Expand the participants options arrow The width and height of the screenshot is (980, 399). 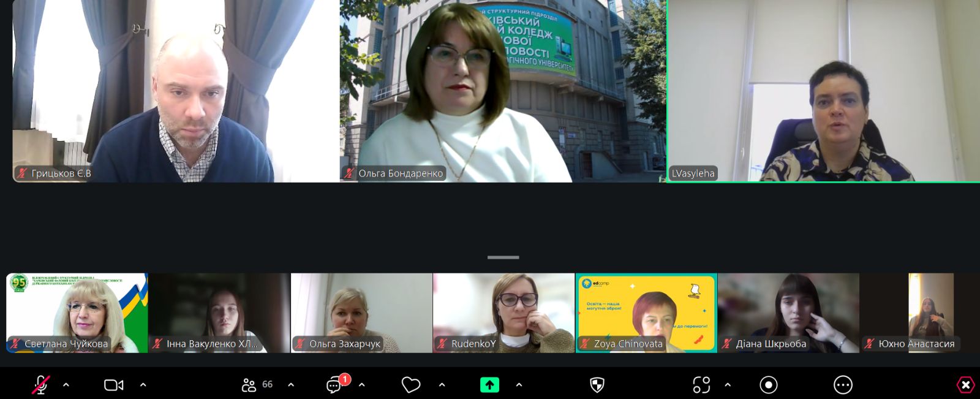tap(291, 385)
